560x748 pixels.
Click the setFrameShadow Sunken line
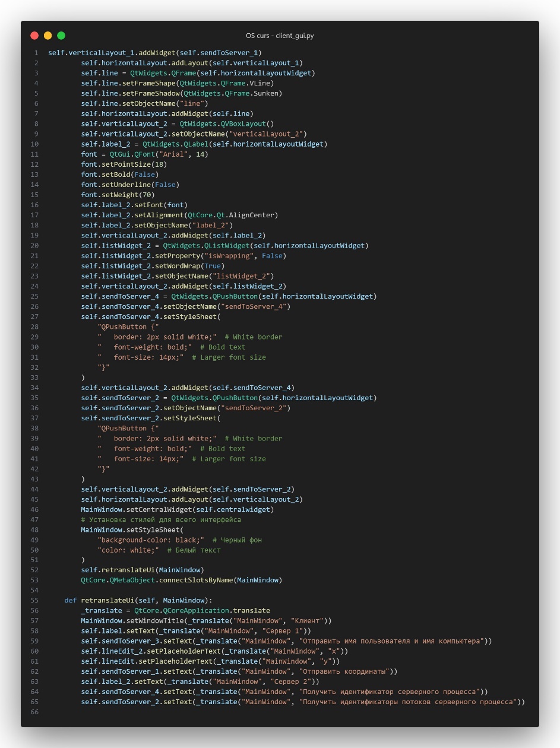182,93
